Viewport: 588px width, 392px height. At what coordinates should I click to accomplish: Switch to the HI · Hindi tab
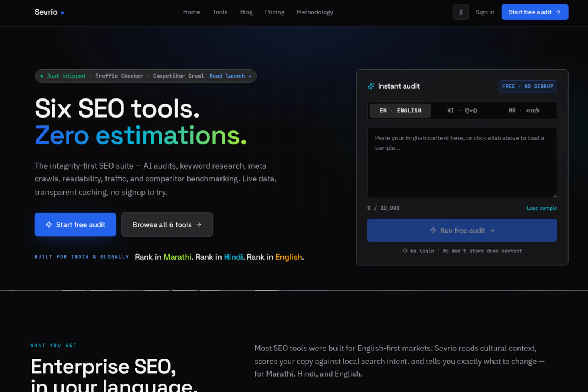click(x=462, y=111)
